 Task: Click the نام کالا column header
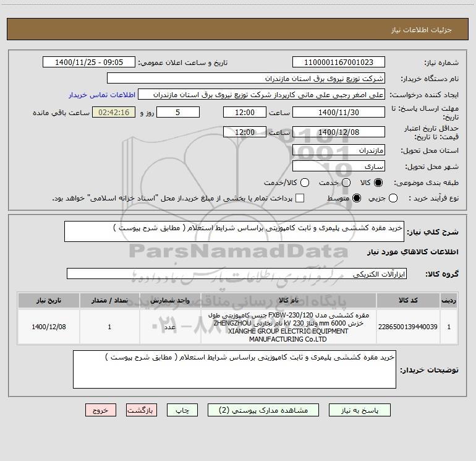coord(289,300)
